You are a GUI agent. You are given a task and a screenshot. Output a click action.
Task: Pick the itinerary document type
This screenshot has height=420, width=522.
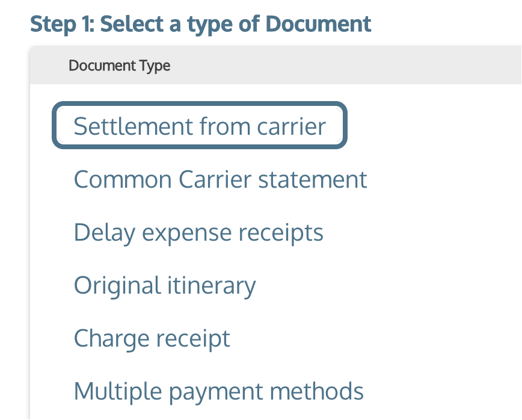[x=164, y=285]
